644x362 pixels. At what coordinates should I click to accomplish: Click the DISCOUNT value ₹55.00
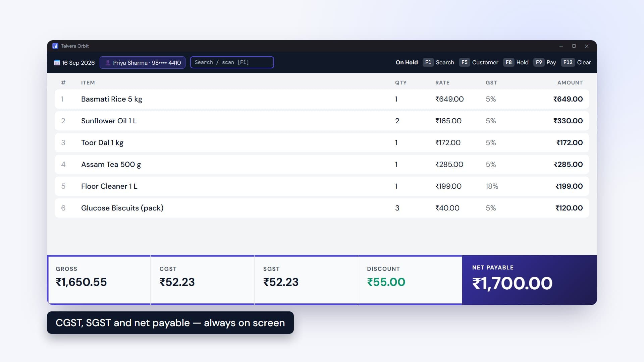pos(386,282)
